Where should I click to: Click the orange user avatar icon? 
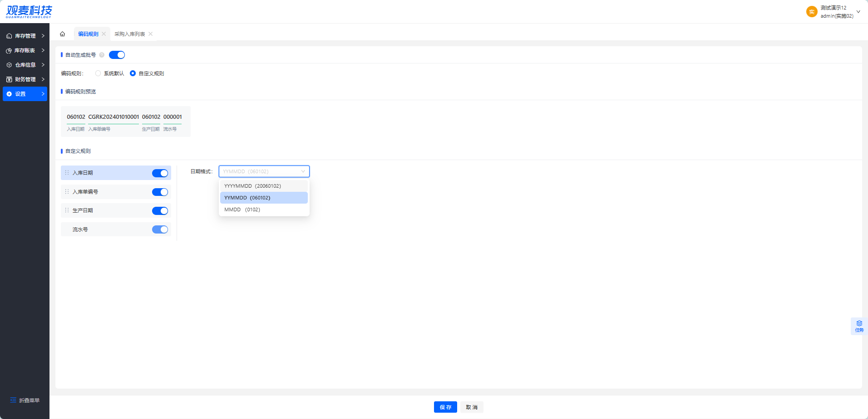[812, 12]
